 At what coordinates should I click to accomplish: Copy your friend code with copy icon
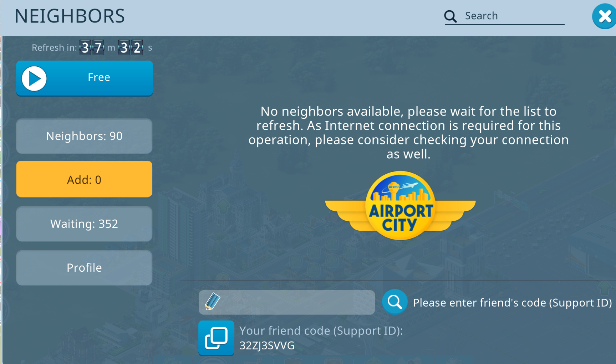[216, 338]
